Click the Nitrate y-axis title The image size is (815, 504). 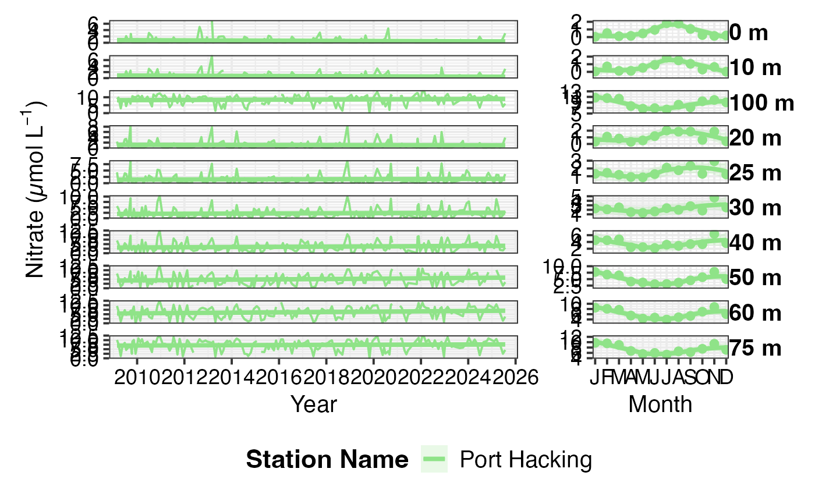coord(36,189)
